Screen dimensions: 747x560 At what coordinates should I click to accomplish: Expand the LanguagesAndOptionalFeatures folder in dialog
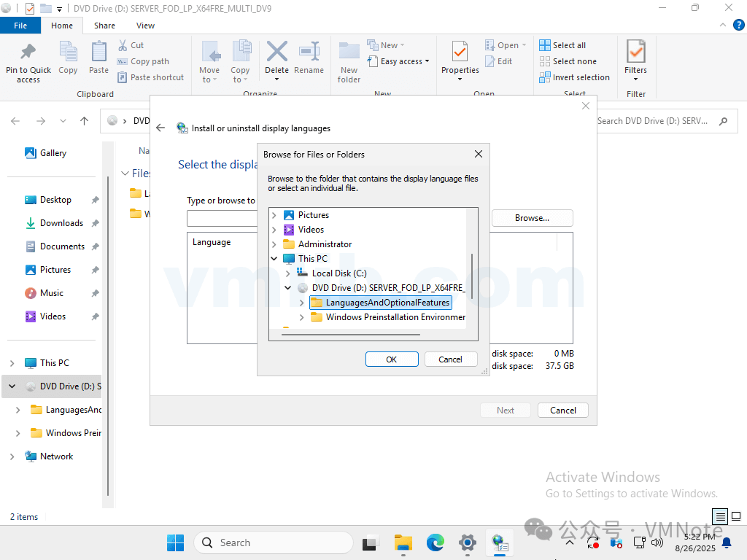302,303
